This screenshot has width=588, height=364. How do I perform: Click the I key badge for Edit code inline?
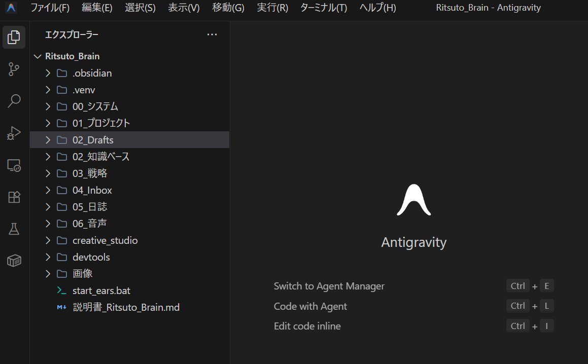coord(547,326)
